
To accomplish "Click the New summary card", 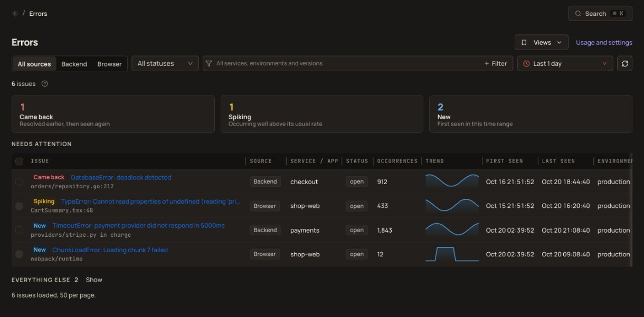I will pos(531,114).
